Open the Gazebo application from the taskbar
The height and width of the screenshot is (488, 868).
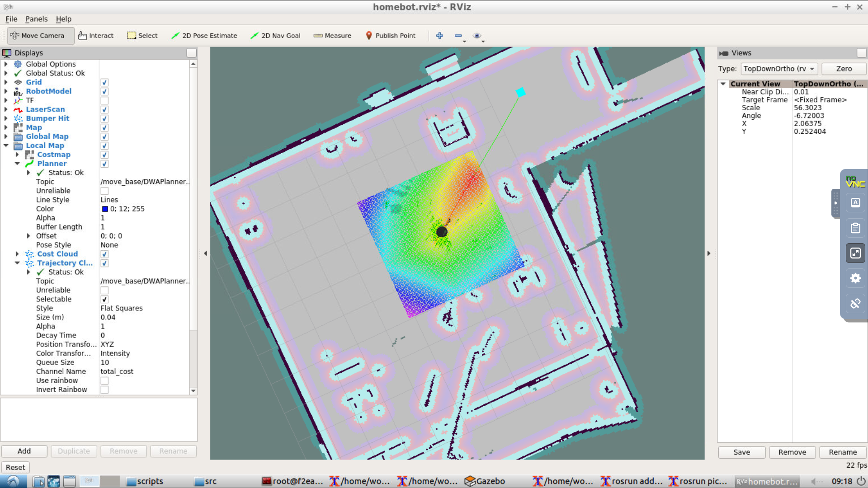[x=485, y=481]
